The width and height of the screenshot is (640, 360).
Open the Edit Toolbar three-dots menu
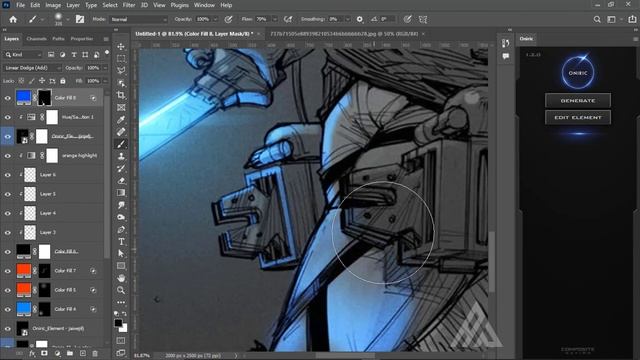[121, 302]
